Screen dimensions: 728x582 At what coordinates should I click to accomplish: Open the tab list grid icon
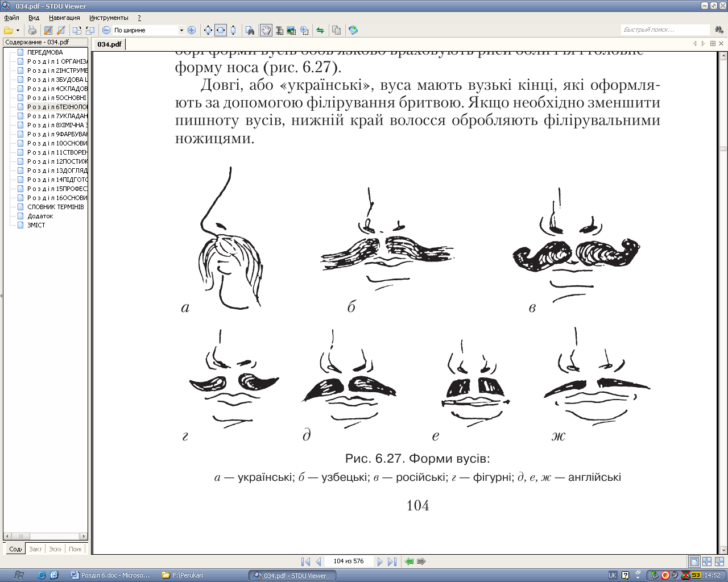click(x=713, y=44)
